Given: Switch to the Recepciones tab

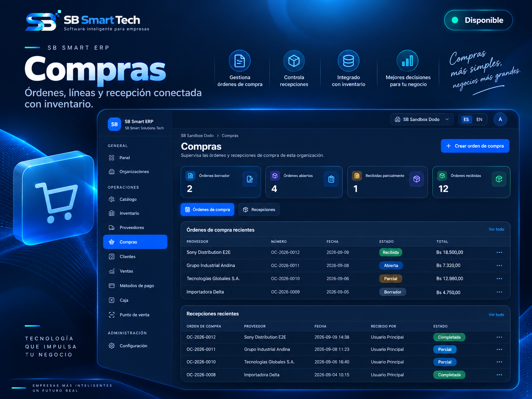Looking at the screenshot, I should coord(259,209).
